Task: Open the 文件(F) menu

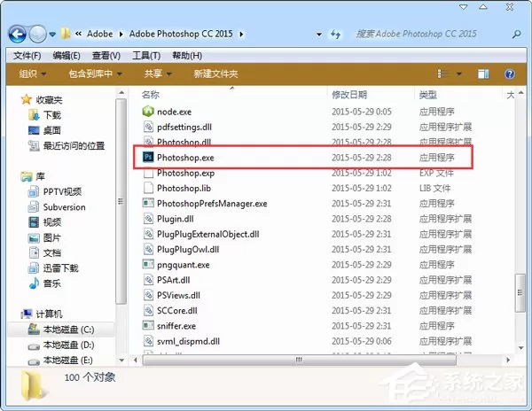Action: click(x=27, y=56)
